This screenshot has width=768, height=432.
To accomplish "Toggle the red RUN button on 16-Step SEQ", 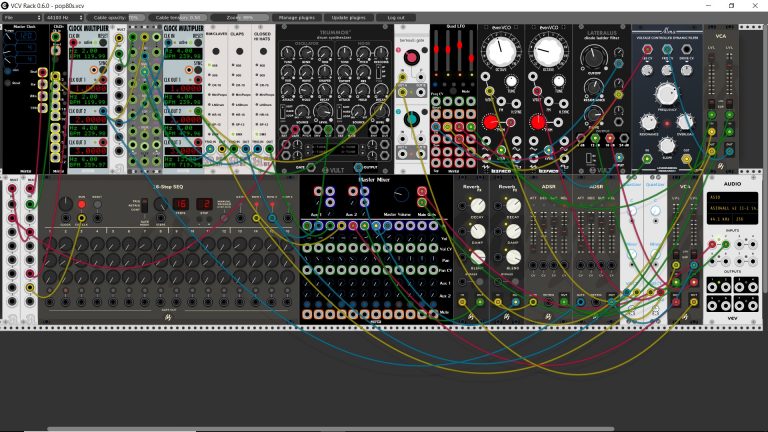I will 81,204.
